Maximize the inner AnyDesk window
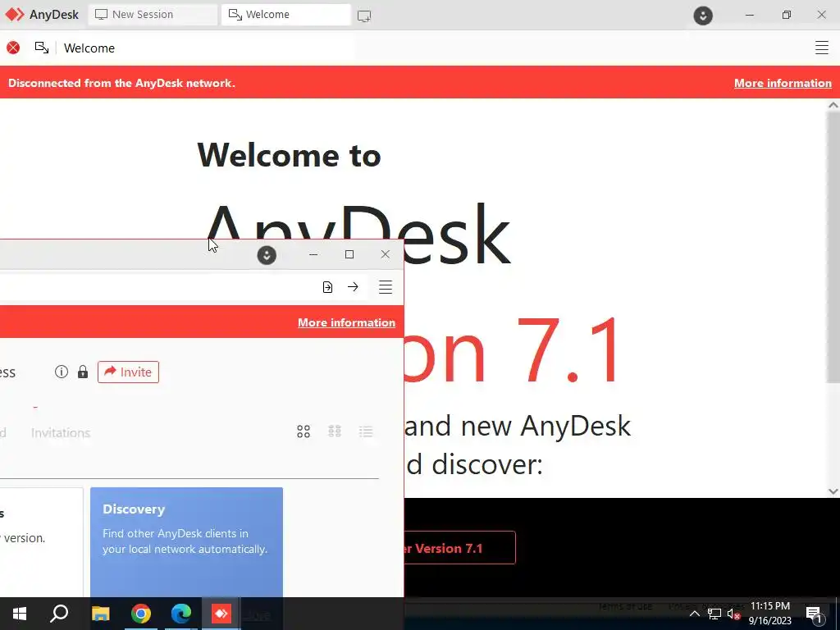The width and height of the screenshot is (840, 630). [349, 254]
